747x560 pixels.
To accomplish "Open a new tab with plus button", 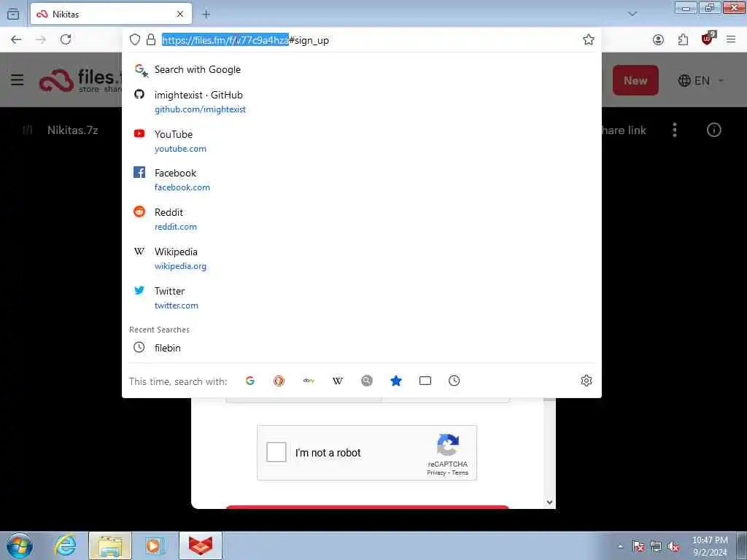I will (206, 15).
